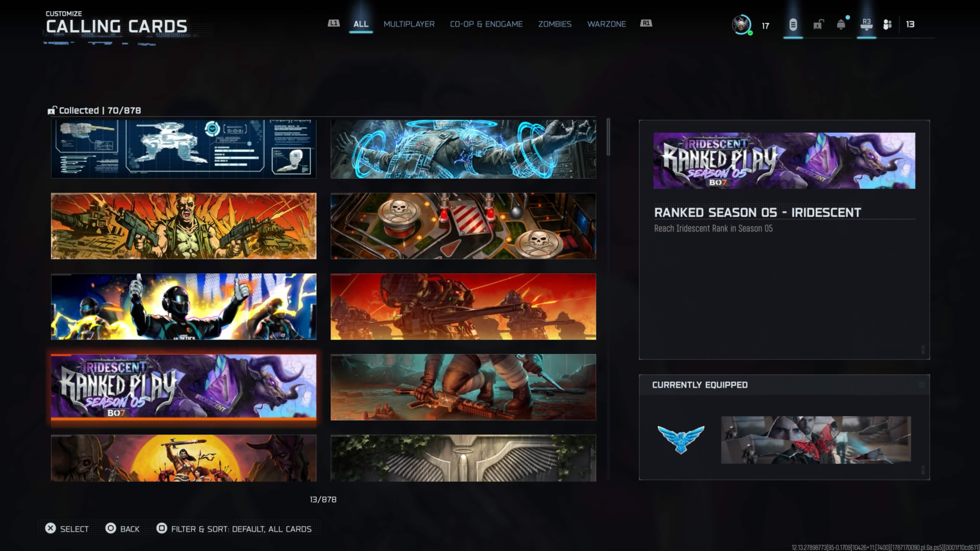Click the R1 next-tab bumper icon

(x=646, y=23)
